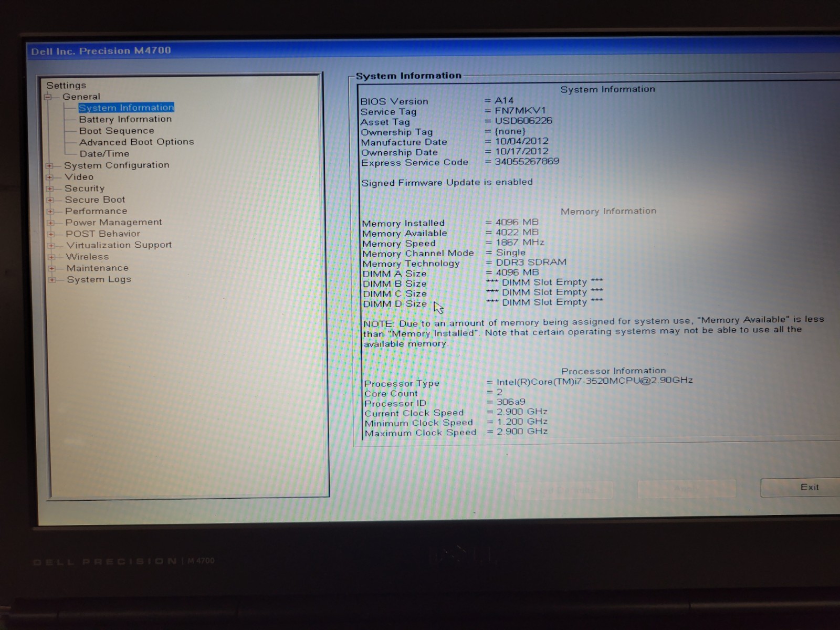
Task: Expand the Power Management node
Action: click(x=50, y=223)
